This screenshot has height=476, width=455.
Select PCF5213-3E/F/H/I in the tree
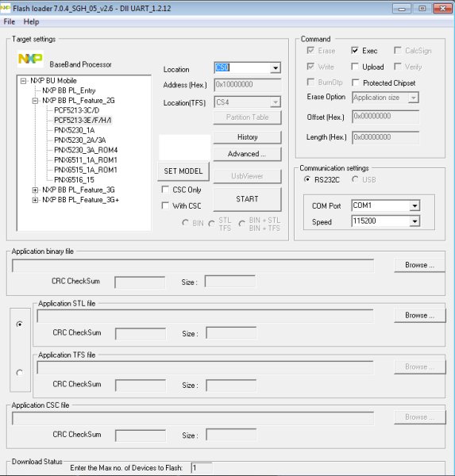coord(83,121)
